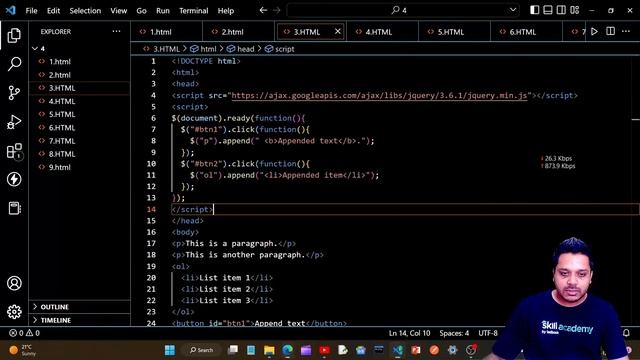Open the Windows Start menu
Image resolution: width=640 pixels, height=360 pixels.
click(170, 350)
